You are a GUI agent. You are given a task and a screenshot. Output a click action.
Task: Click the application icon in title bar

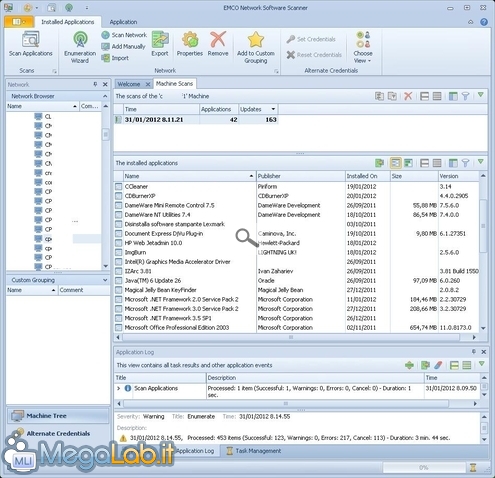9,7
